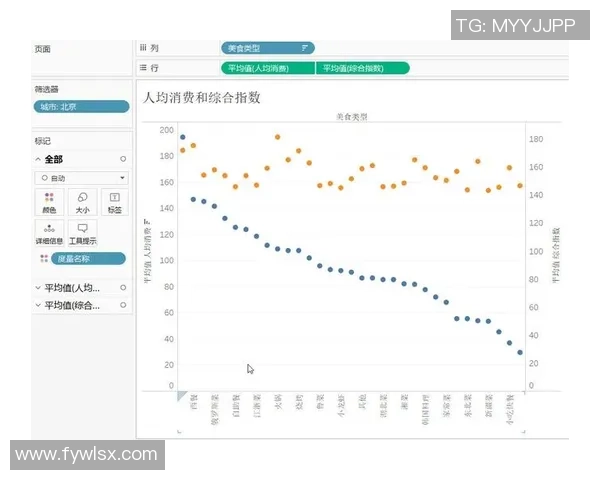This screenshot has height=480, width=600.
Task: Click the left axis value 200
Action: pyautogui.click(x=167, y=130)
